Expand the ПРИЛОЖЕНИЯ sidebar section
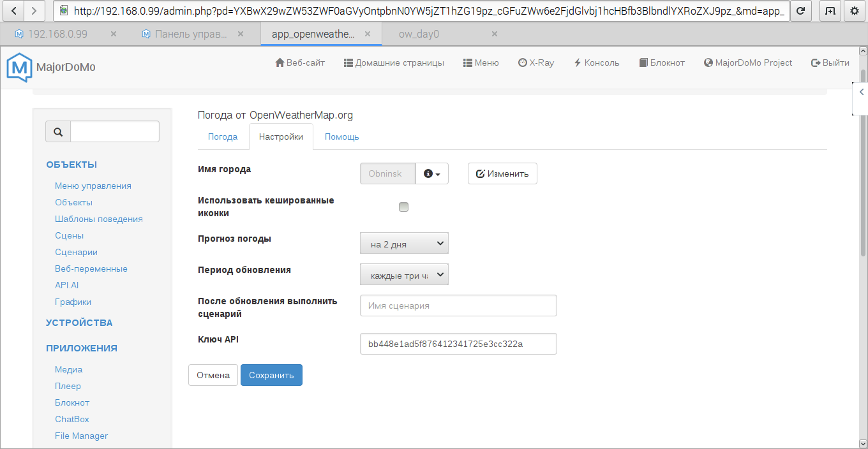This screenshot has width=868, height=449. (82, 348)
